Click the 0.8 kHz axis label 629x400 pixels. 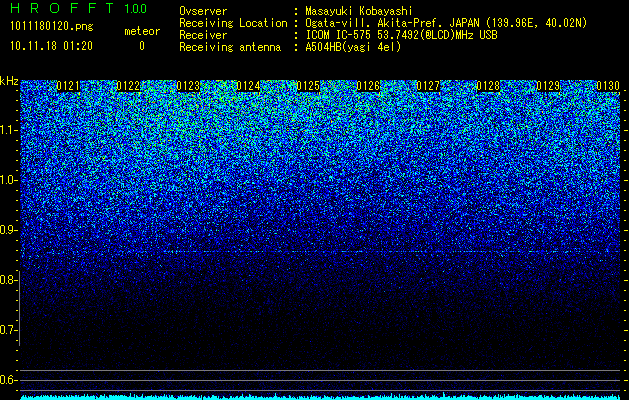coord(8,280)
